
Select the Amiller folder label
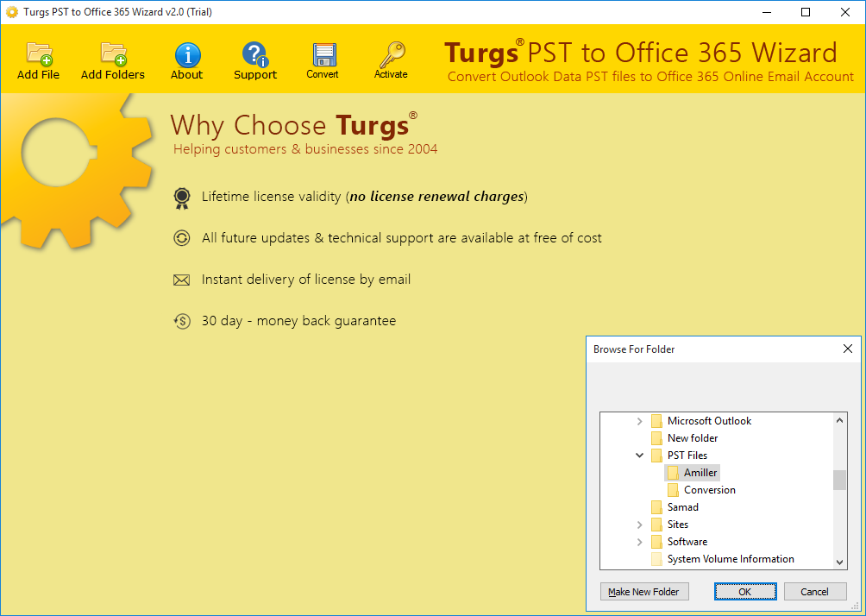coord(700,473)
